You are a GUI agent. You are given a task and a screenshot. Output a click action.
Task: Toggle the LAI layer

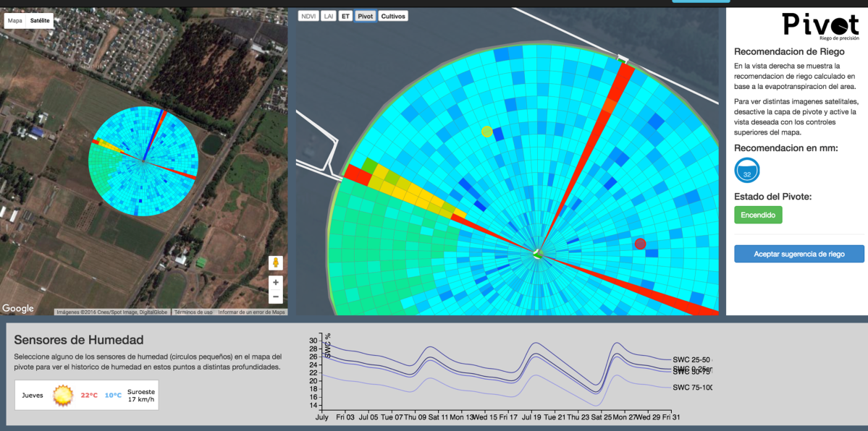[x=328, y=16]
